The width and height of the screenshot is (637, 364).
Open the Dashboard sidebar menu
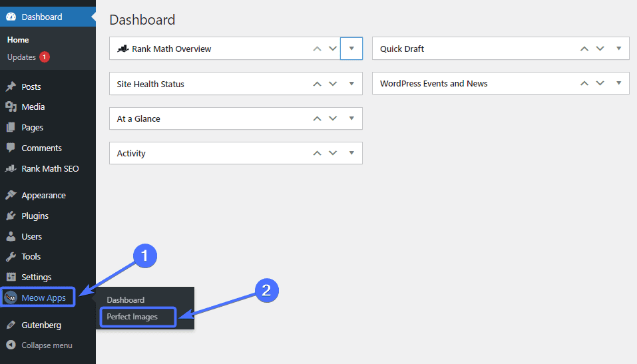coord(48,17)
